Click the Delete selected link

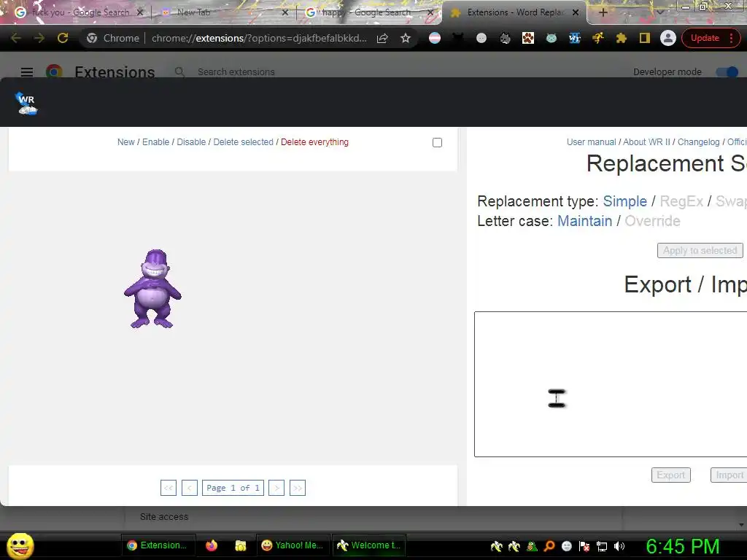pos(244,142)
